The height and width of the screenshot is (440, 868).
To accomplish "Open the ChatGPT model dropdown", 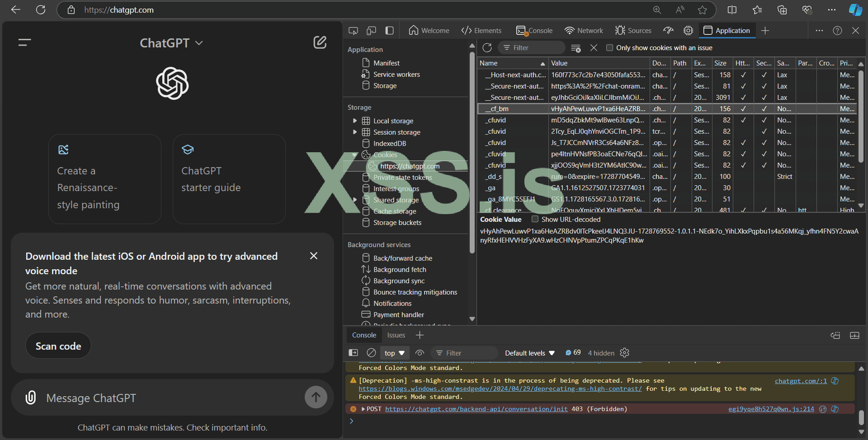I will tap(171, 43).
